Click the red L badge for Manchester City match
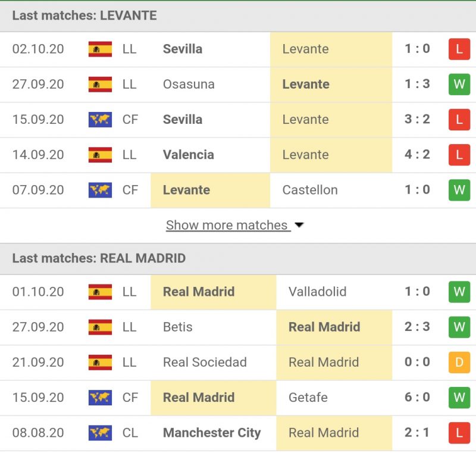This screenshot has height=453, width=476. click(459, 433)
